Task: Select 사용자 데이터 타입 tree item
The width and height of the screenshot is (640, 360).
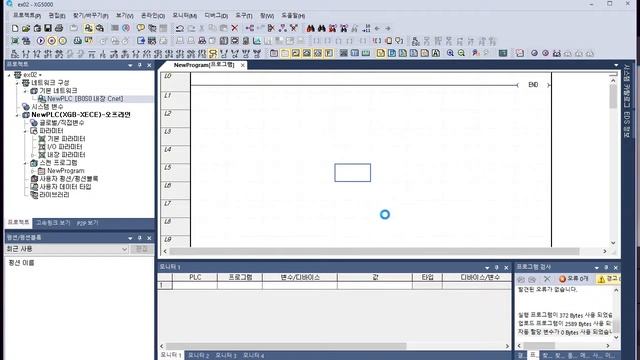Action: (65, 187)
